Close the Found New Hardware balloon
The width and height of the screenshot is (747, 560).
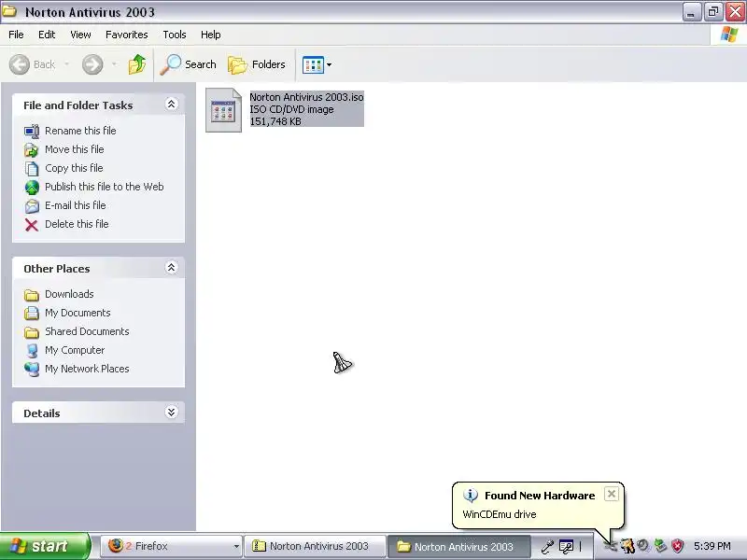click(612, 494)
